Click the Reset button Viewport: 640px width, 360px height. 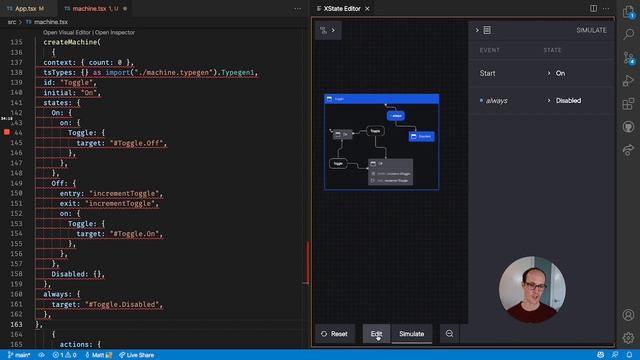pyautogui.click(x=334, y=333)
